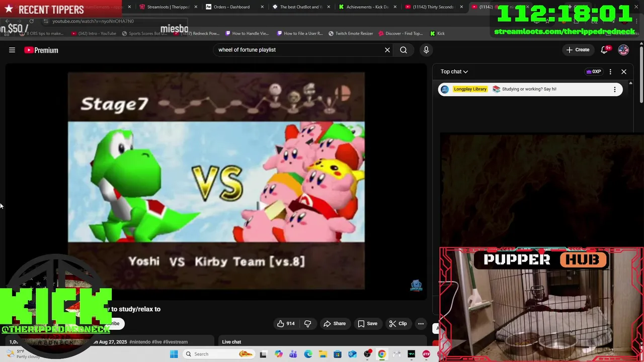The height and width of the screenshot is (362, 644).
Task: Click the YouTube URL address bar
Action: [x=93, y=21]
